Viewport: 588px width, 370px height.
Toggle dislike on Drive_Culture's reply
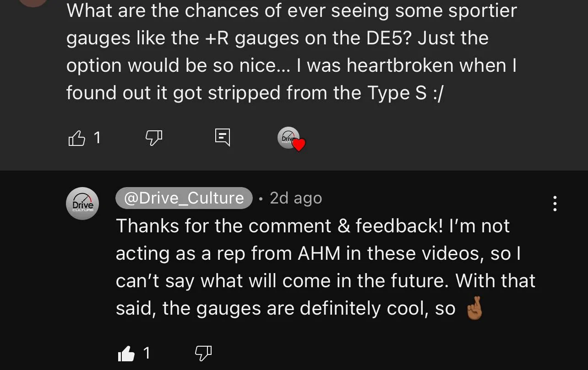click(203, 353)
